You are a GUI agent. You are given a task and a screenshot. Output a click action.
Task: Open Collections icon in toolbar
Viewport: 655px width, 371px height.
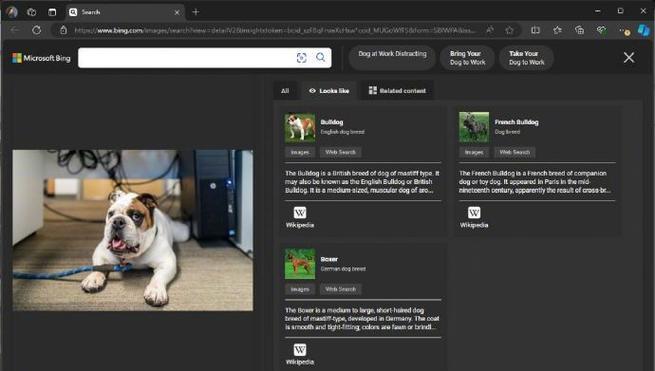click(x=579, y=30)
